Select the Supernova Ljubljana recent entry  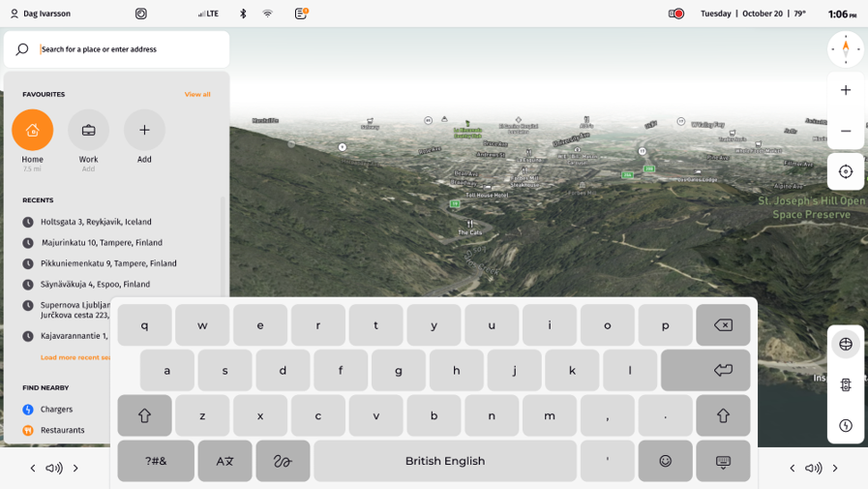[67, 310]
